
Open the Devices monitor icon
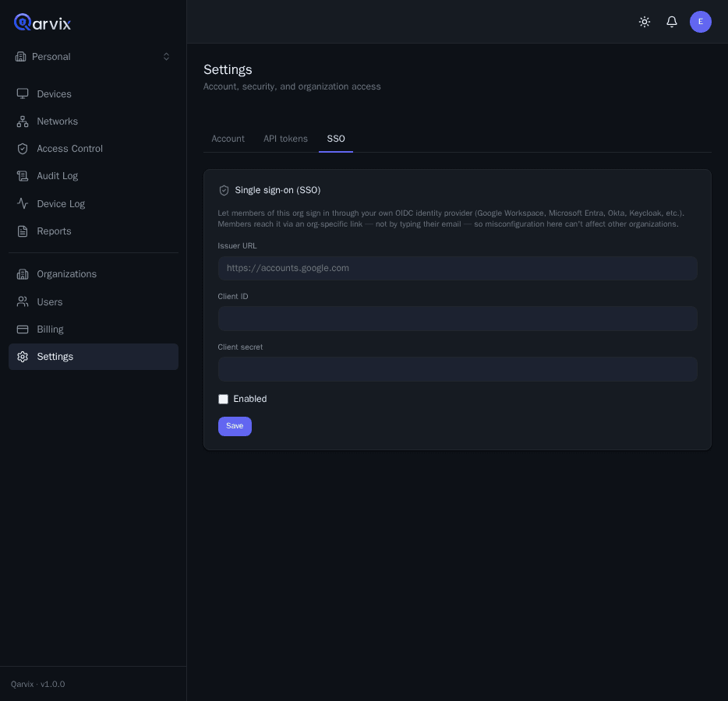[x=23, y=93]
